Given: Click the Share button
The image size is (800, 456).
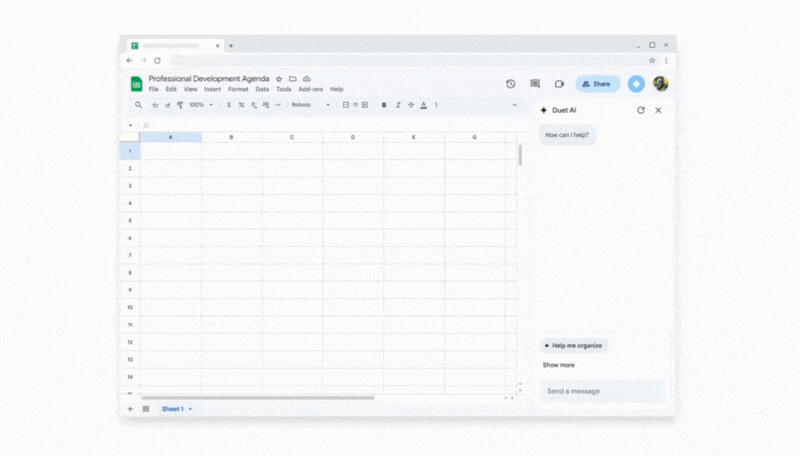Looking at the screenshot, I should coord(597,84).
